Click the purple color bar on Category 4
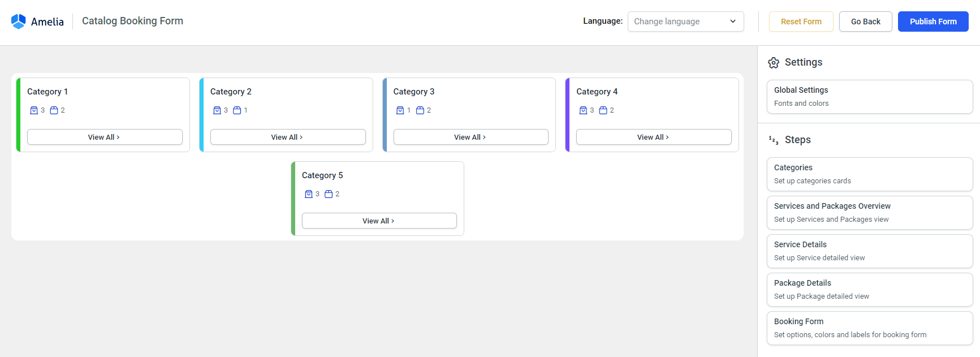The width and height of the screenshot is (980, 357). click(567, 115)
